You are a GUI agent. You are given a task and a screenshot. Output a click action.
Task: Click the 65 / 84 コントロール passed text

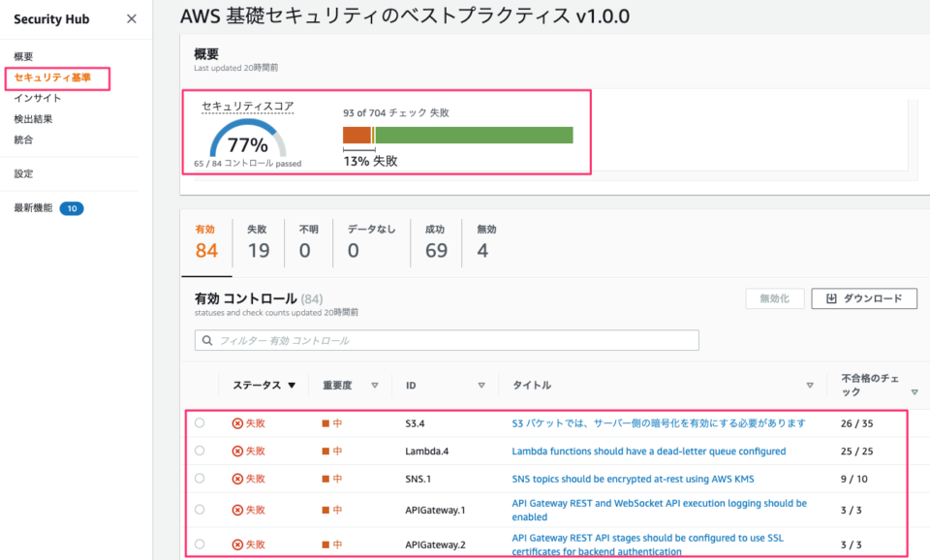tap(248, 164)
